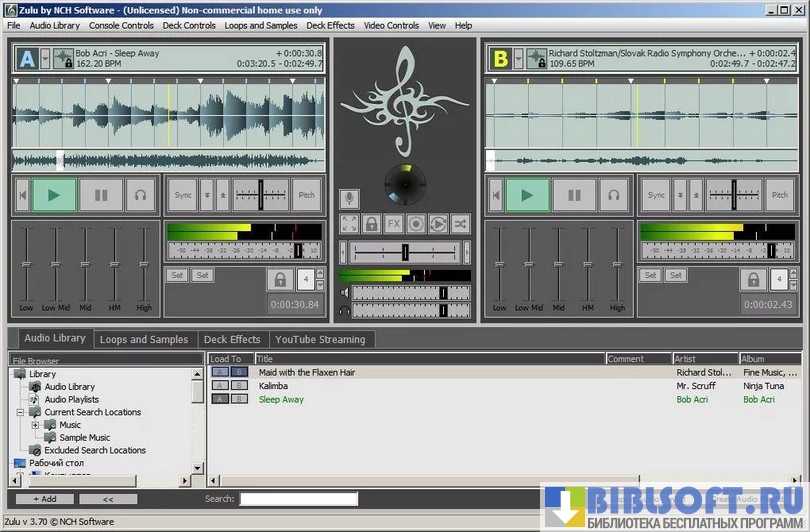Click the Pitch button on Deck A
Viewport: 810px width, 532px height.
[x=307, y=196]
